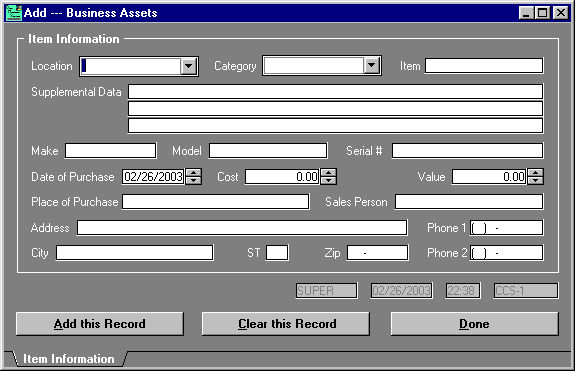
Task: Click the third Supplemental Data line
Action: (335, 125)
